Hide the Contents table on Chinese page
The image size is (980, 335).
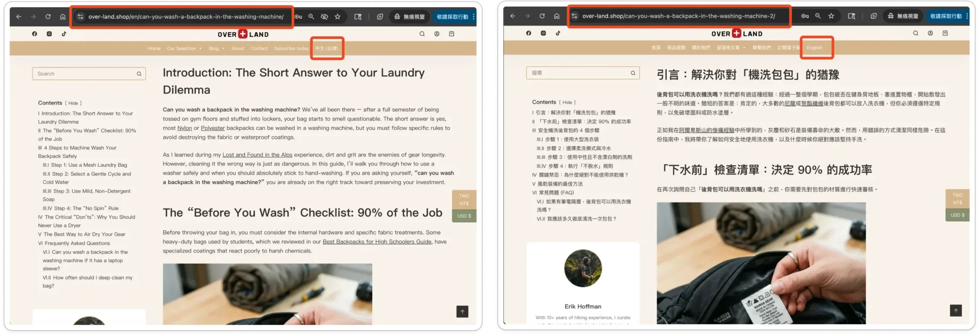tap(567, 102)
